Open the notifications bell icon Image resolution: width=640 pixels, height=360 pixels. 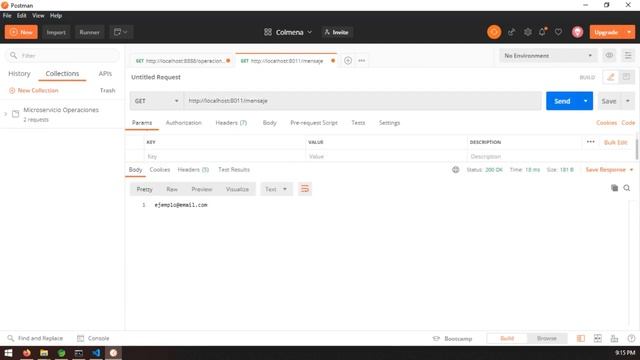pyautogui.click(x=542, y=32)
